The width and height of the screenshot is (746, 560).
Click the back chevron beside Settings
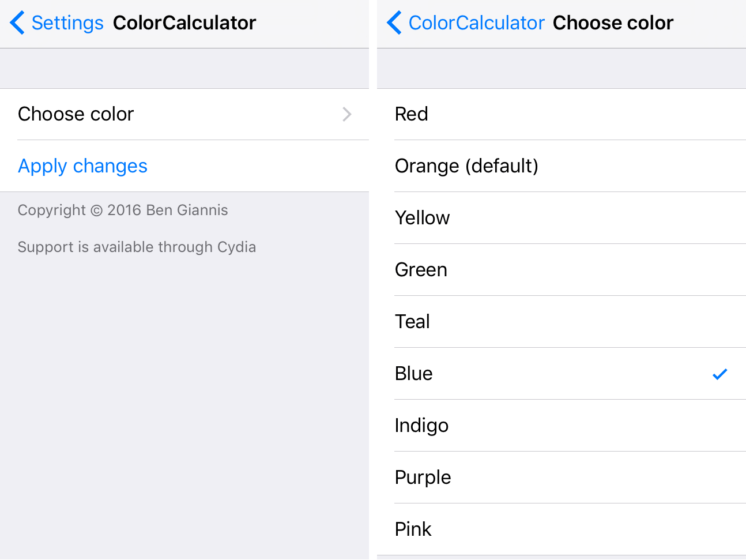pyautogui.click(x=16, y=22)
